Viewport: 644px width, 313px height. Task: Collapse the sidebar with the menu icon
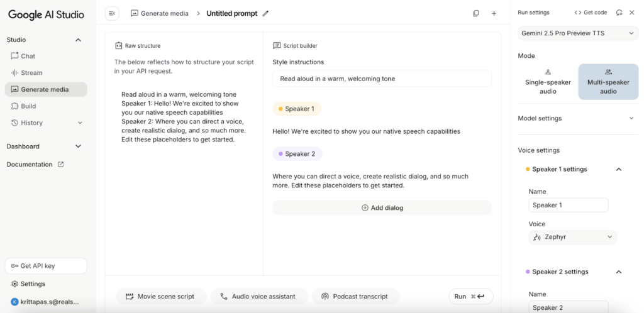[x=112, y=13]
